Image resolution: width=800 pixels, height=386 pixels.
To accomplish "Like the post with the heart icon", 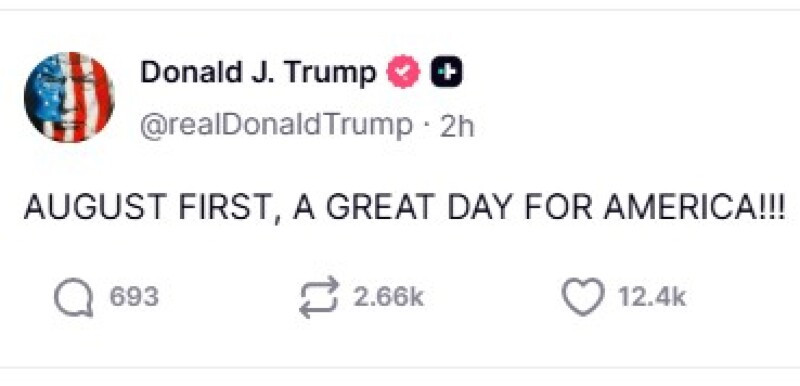I will [583, 297].
